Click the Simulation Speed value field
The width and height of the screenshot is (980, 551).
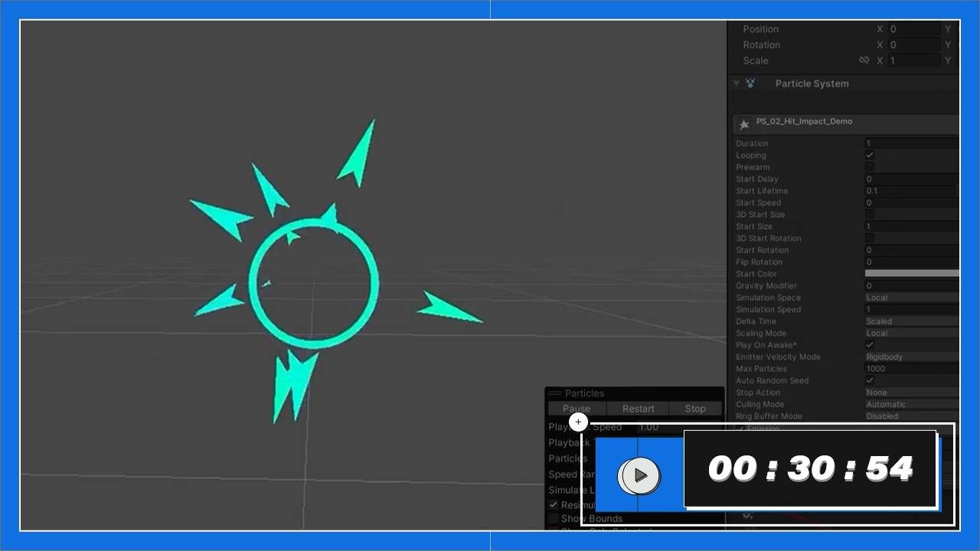point(911,309)
